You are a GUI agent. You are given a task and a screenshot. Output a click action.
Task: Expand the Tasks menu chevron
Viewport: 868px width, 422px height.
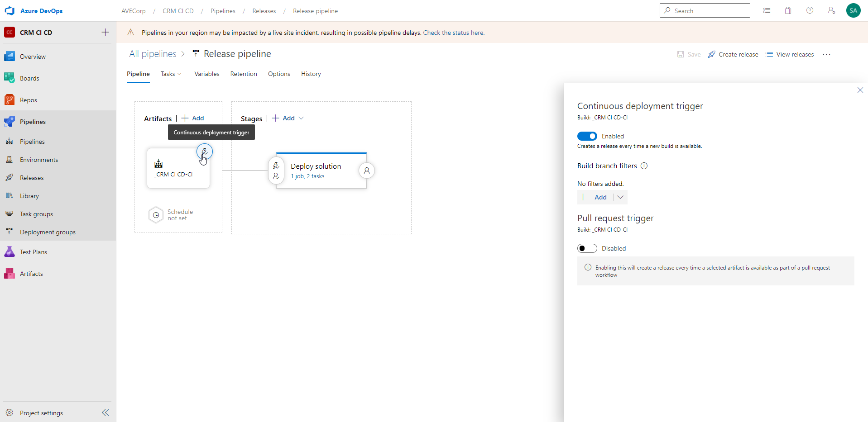(179, 74)
